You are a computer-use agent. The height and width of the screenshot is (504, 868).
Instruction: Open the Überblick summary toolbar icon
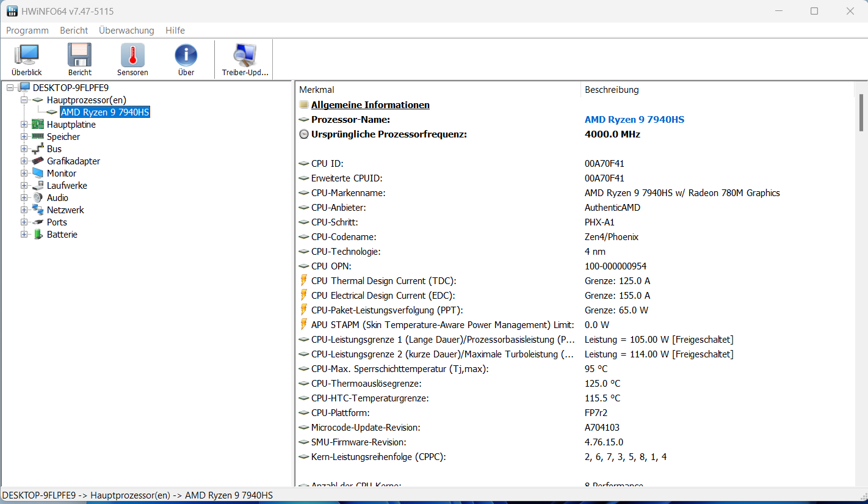tap(26, 55)
